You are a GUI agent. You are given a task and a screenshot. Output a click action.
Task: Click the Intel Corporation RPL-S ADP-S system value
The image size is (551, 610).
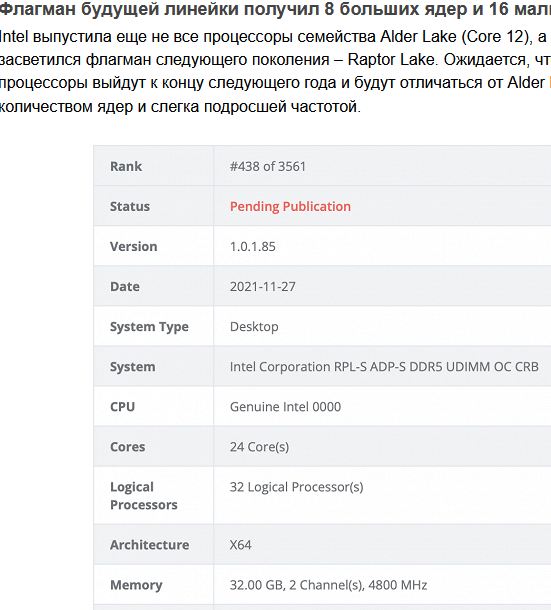384,367
